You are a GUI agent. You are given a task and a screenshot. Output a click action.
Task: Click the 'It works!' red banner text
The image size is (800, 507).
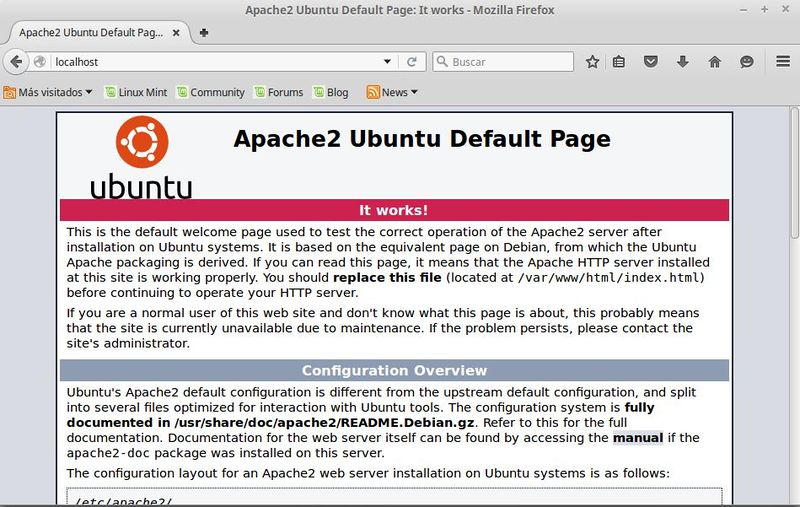(x=393, y=210)
